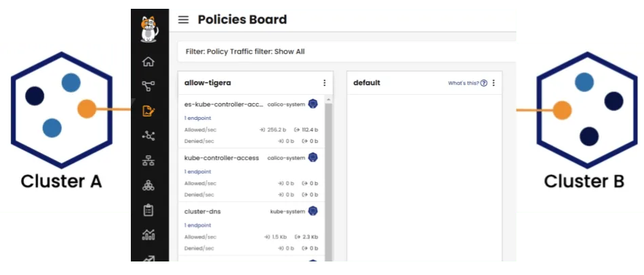Click kube-system namespace on cluster-dns
Viewport: 644px width, 275px height.
pyautogui.click(x=287, y=212)
